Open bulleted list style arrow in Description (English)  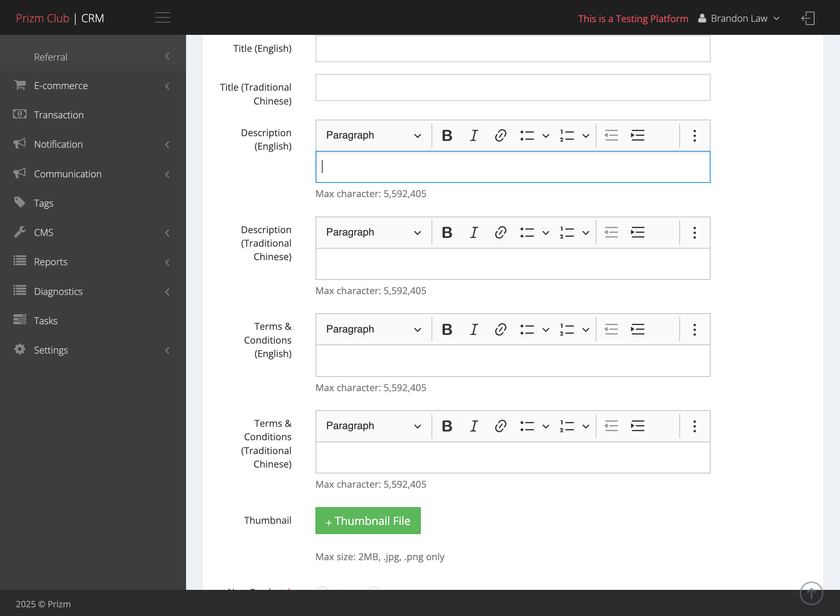(x=545, y=135)
